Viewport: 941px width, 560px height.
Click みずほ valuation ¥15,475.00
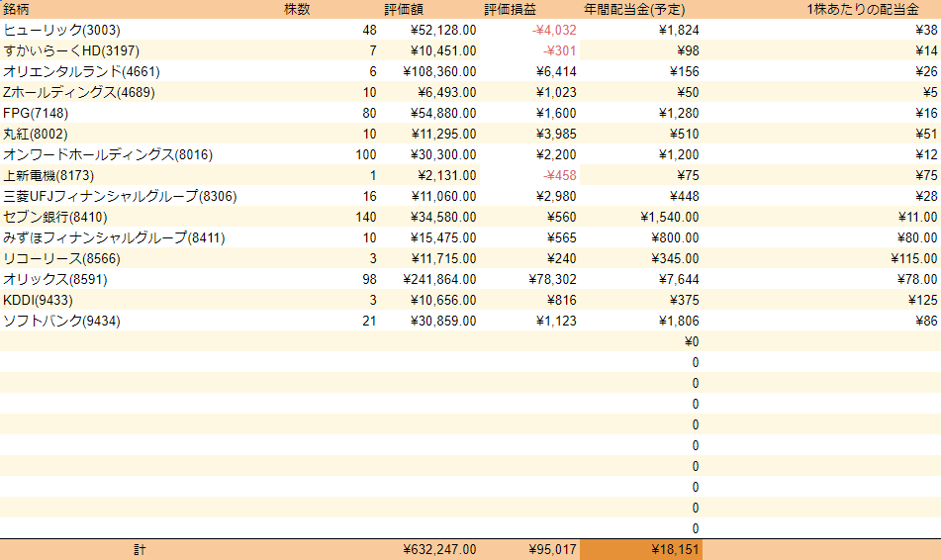[x=443, y=237]
